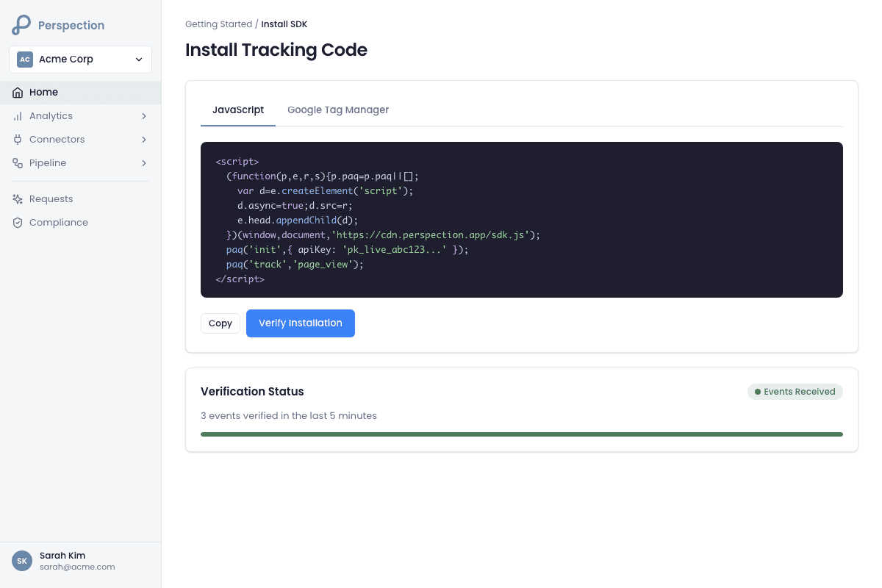Click the 'Verification Status' heading
The width and height of the screenshot is (882, 588).
click(252, 392)
